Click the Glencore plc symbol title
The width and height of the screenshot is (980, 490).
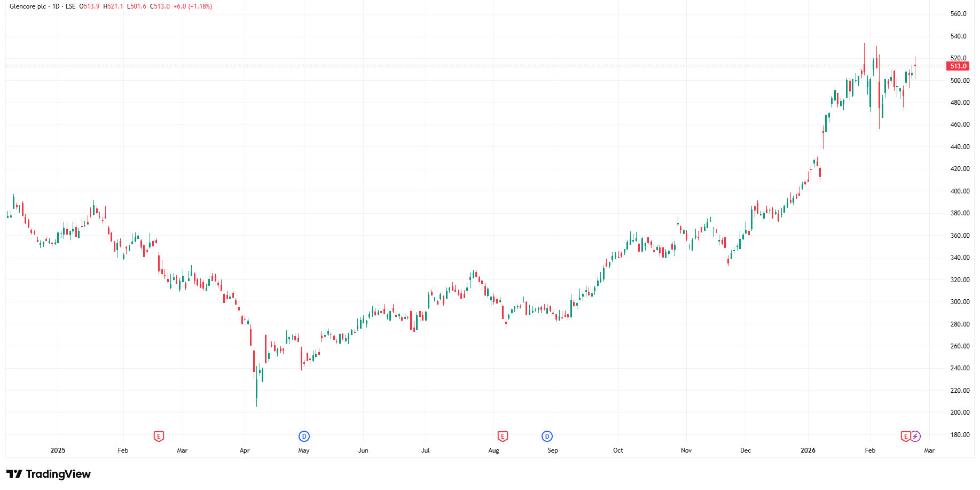point(28,6)
